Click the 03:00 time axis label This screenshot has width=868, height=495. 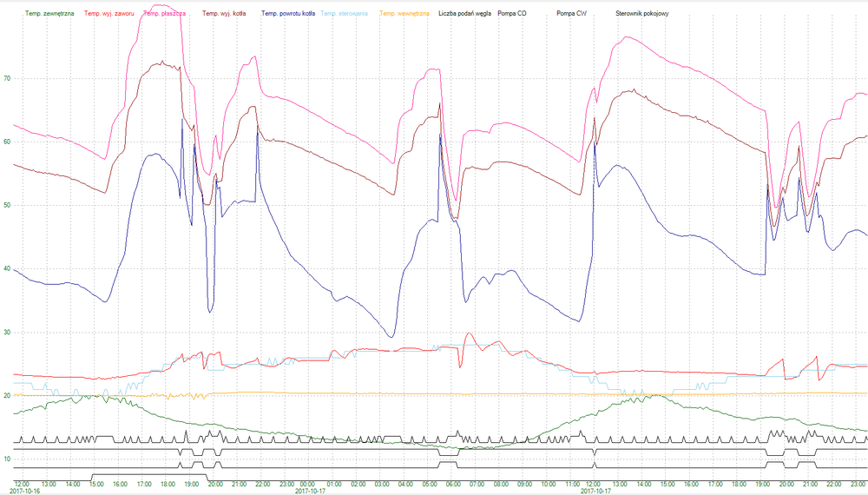coord(382,485)
